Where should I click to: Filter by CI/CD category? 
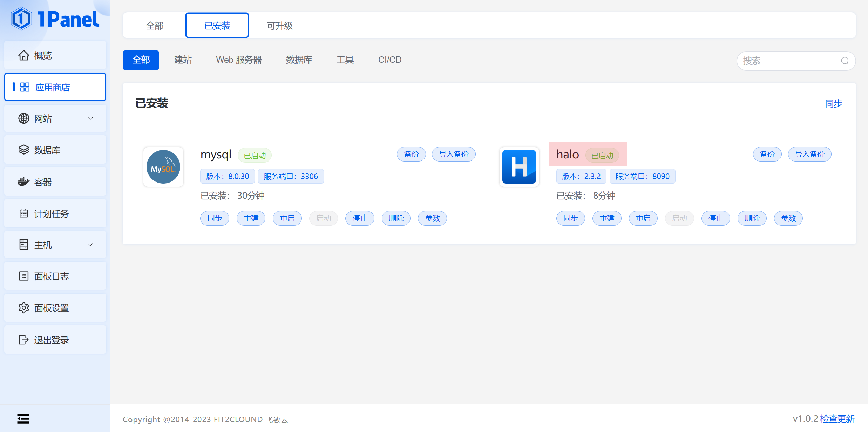tap(390, 60)
